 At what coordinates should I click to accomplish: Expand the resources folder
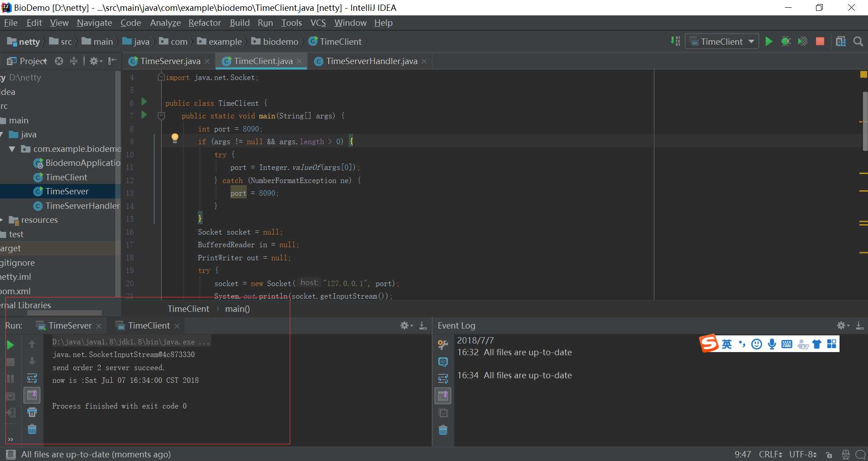pos(2,220)
